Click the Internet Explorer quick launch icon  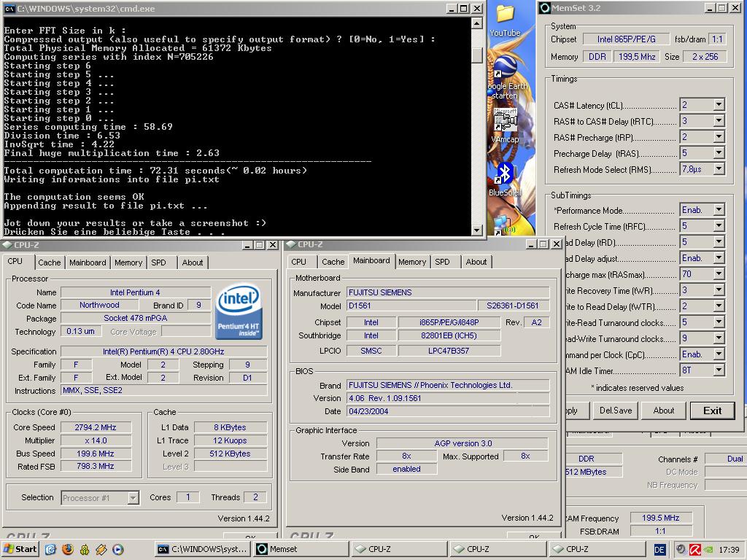tap(50, 549)
